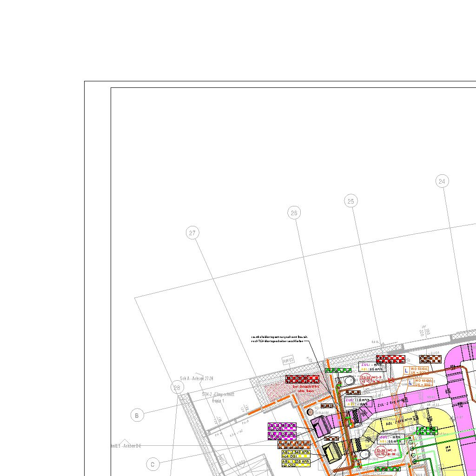This screenshot has height=476, width=476.
Task: Select the magenta ZUL 3 840 m³/h label
Action: point(282,425)
